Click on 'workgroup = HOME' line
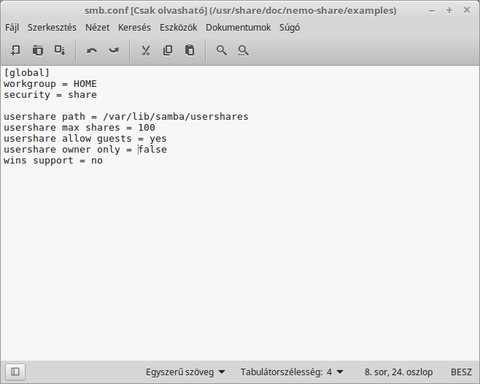 [50, 84]
